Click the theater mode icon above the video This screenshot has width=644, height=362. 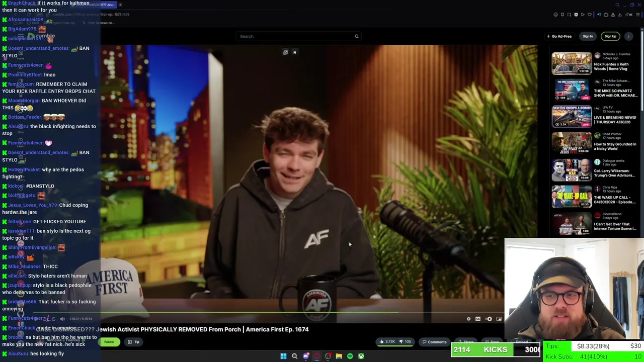(x=285, y=52)
